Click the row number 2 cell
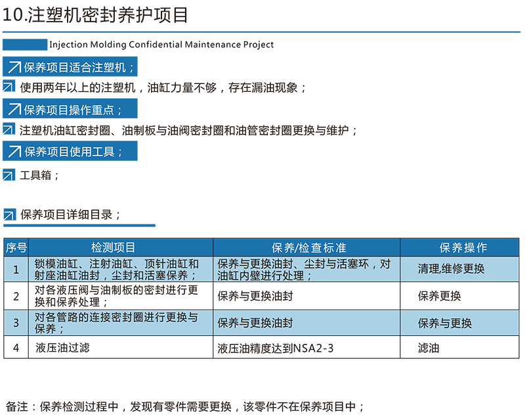Screen dimensions: 525x420 click(x=16, y=296)
